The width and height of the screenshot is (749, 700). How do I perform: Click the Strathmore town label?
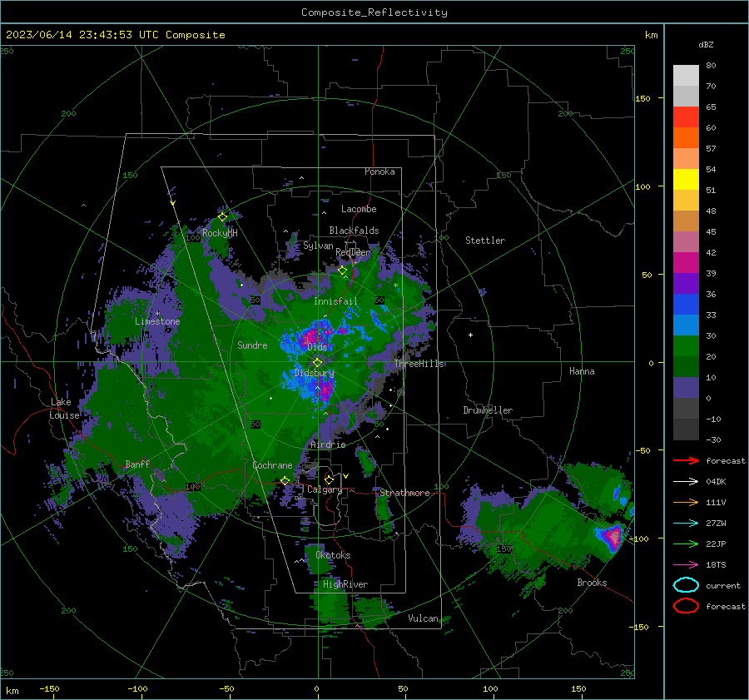(404, 493)
